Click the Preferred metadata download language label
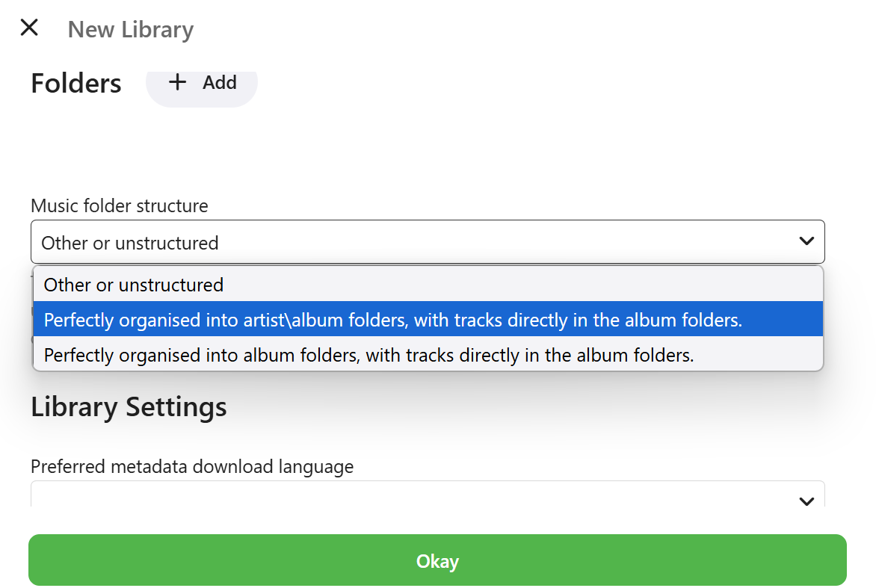The height and width of the screenshot is (588, 876). click(191, 466)
